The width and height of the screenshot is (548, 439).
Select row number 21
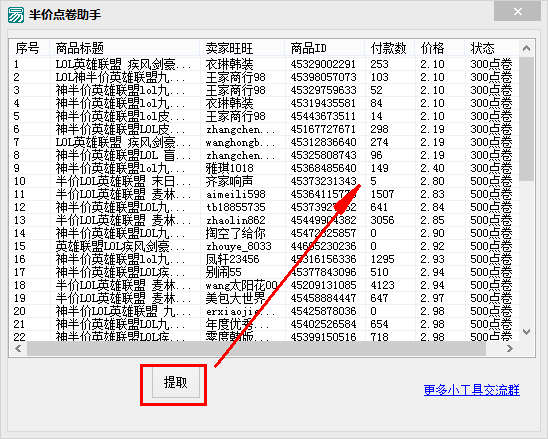[x=20, y=324]
